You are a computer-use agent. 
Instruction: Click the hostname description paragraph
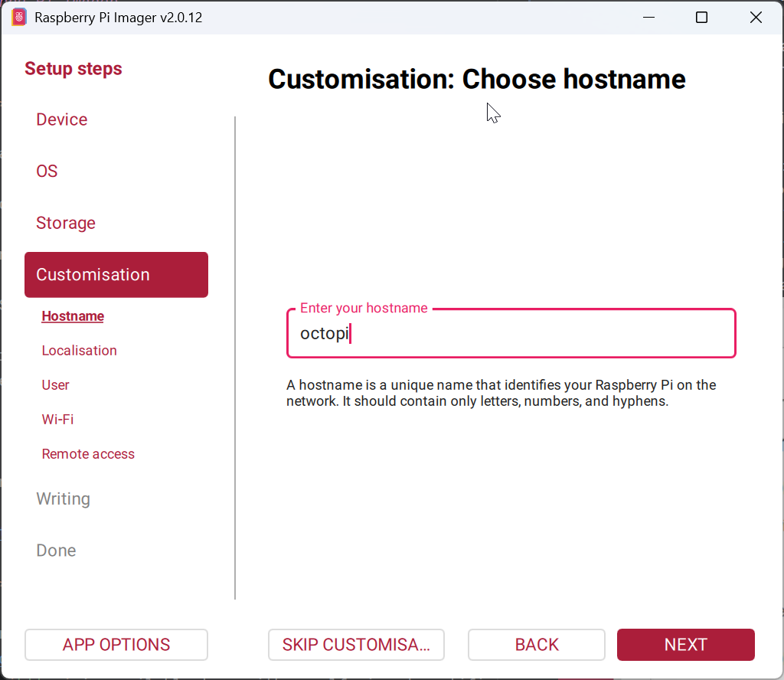point(501,393)
